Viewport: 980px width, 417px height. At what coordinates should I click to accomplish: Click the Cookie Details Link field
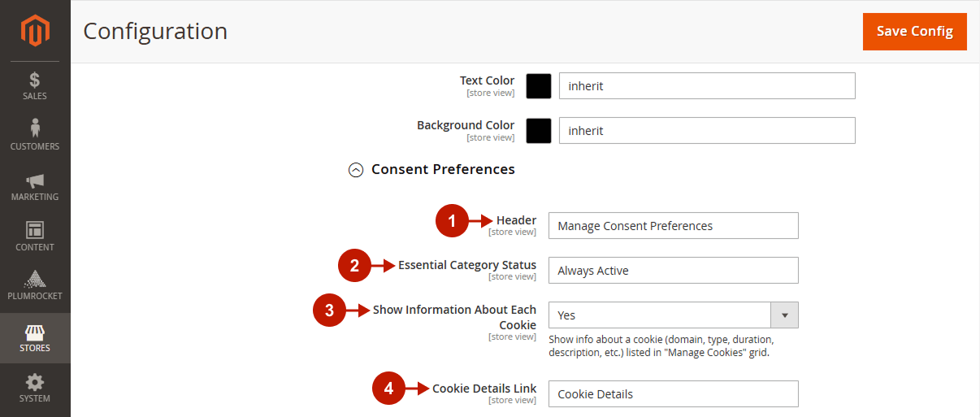click(673, 393)
